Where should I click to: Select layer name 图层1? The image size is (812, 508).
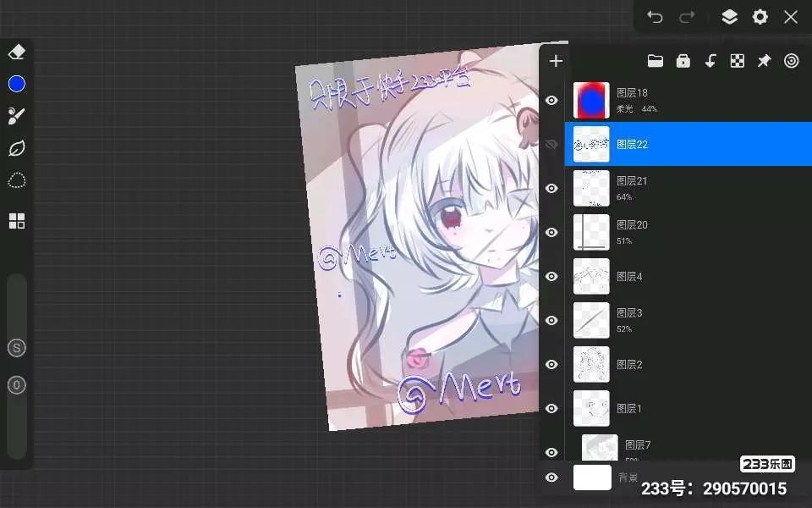pyautogui.click(x=629, y=408)
